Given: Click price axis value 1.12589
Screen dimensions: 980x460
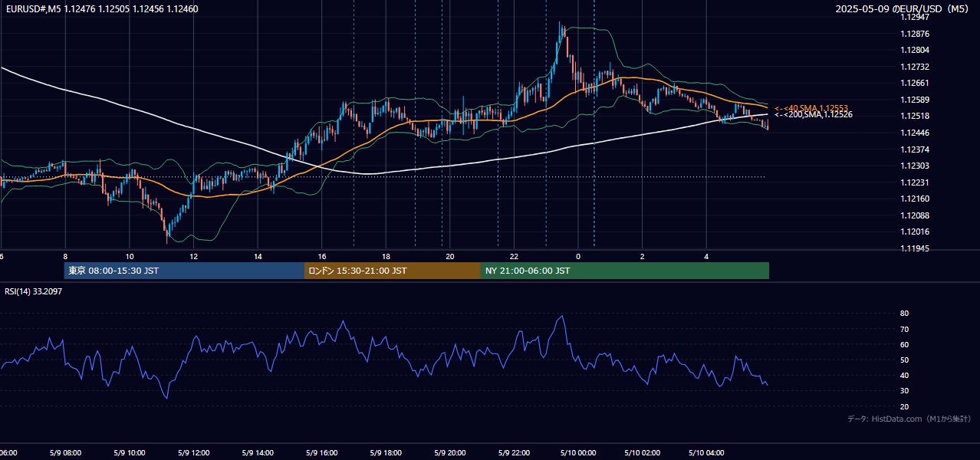Looking at the screenshot, I should [x=914, y=100].
